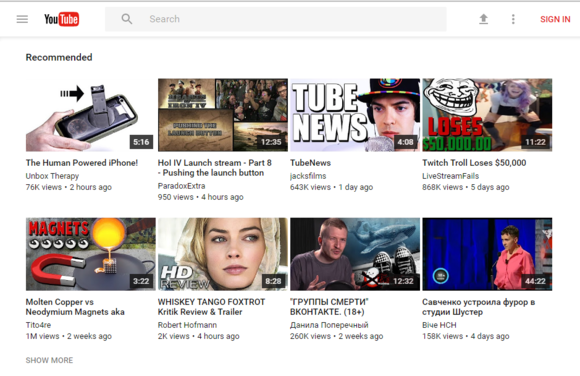Visit the LiveStreamFails channel
The image size is (580, 376).
click(x=451, y=176)
